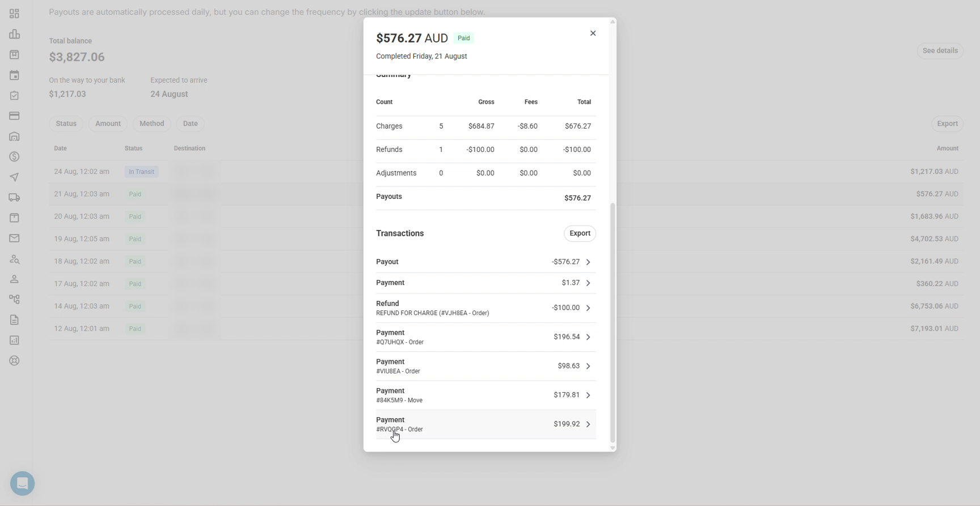
Task: Open the clipboard checklist sidebar icon
Action: click(x=14, y=96)
